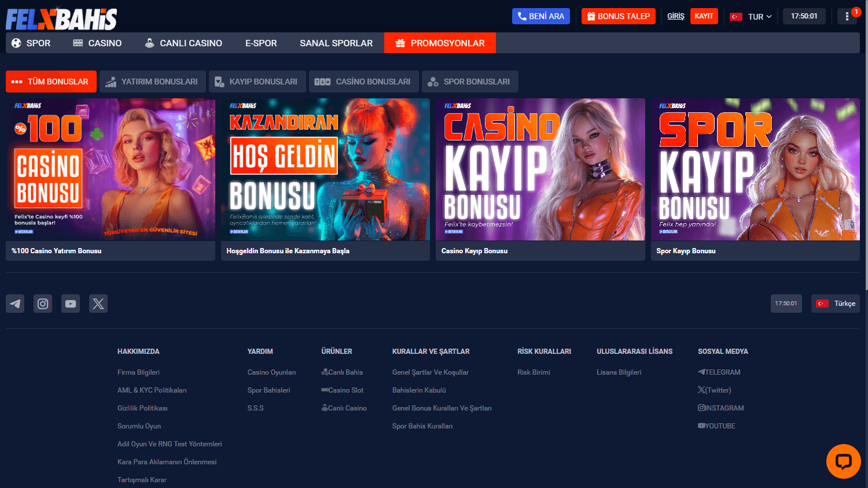
Task: Open the Spor Kayıp Bonusu banner
Action: pyautogui.click(x=755, y=169)
